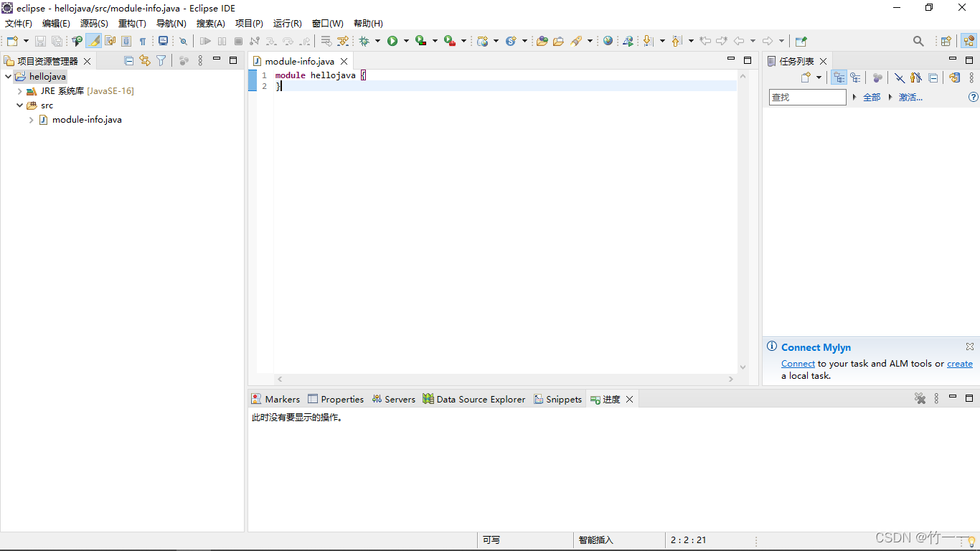Click the Save disk icon in toolbar
Viewport: 980px width, 551px height.
pyautogui.click(x=41, y=41)
